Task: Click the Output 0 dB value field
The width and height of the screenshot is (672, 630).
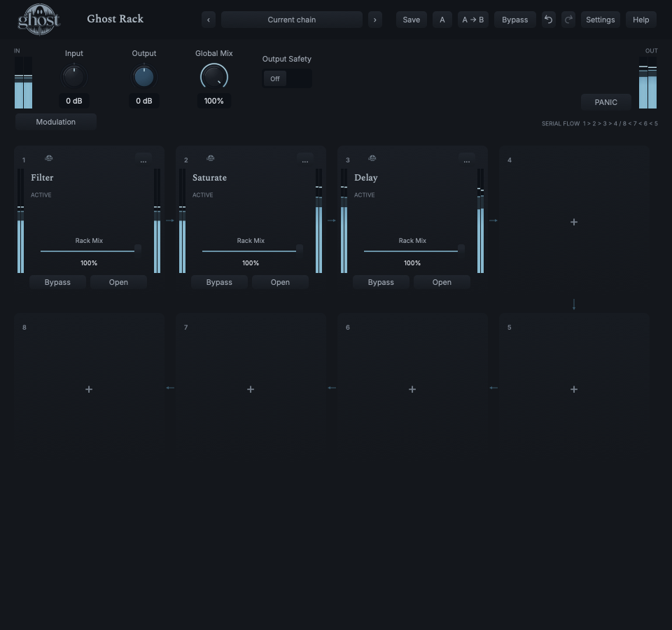Action: [x=144, y=101]
